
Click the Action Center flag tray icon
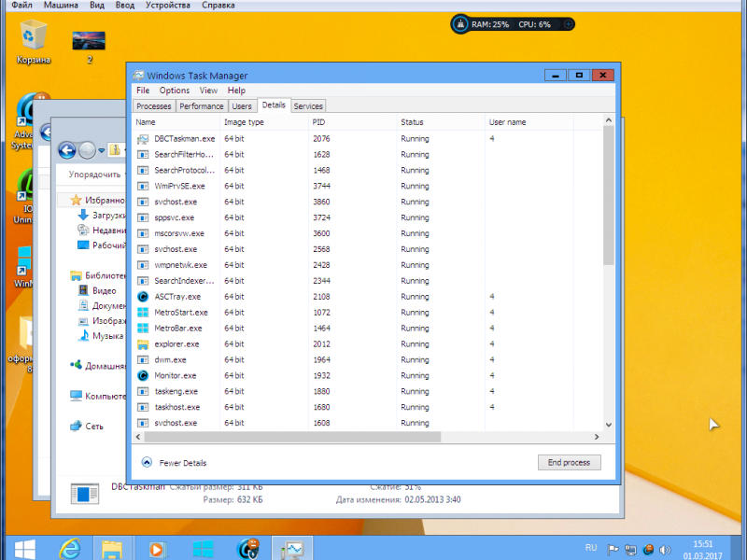click(x=613, y=550)
